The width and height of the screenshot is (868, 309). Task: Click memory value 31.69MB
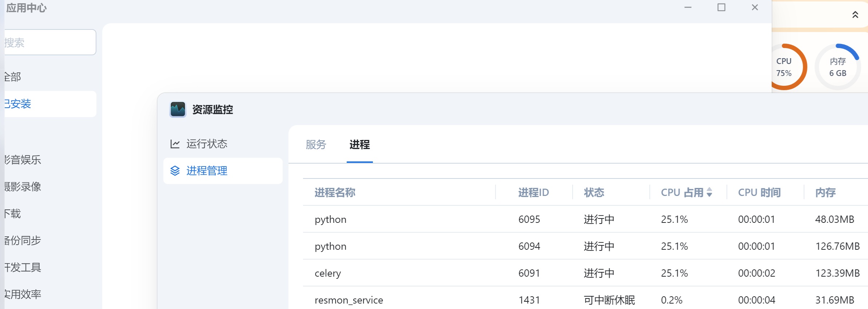click(x=835, y=300)
